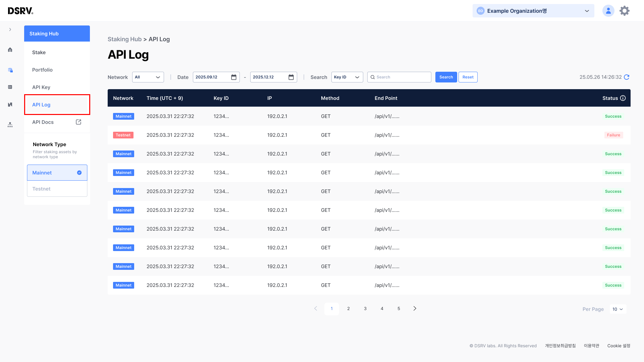Open the Key ID search dropdown
644x362 pixels.
pos(347,77)
